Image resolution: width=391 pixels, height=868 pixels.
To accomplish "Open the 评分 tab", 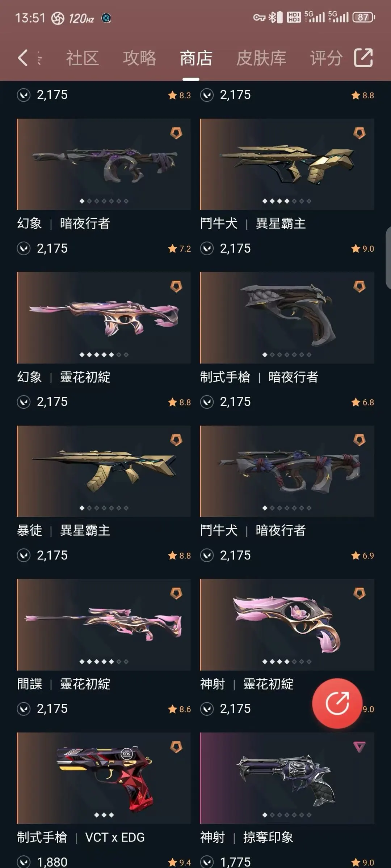I will 326,58.
